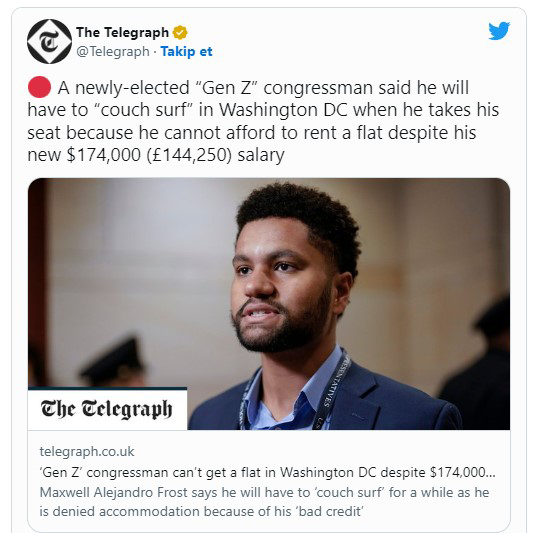The image size is (537, 533).
Task: Open The Telegraph profile avatar
Action: click(x=49, y=41)
